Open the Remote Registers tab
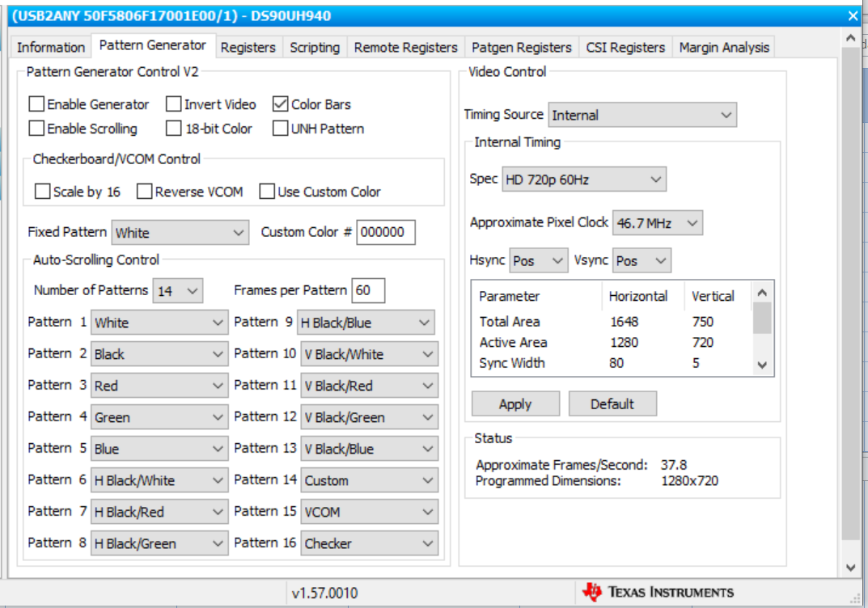The width and height of the screenshot is (868, 608). pos(406,48)
